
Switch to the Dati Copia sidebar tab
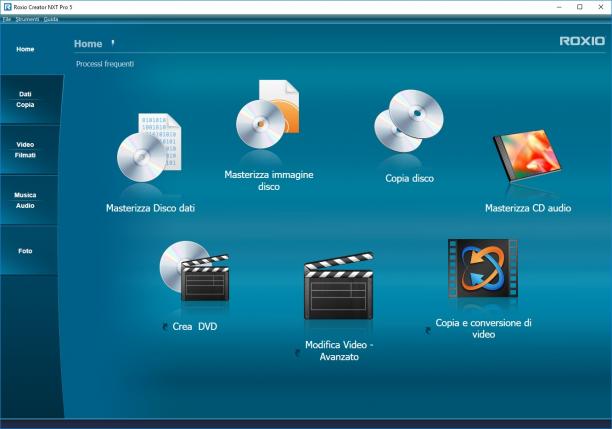coord(25,100)
